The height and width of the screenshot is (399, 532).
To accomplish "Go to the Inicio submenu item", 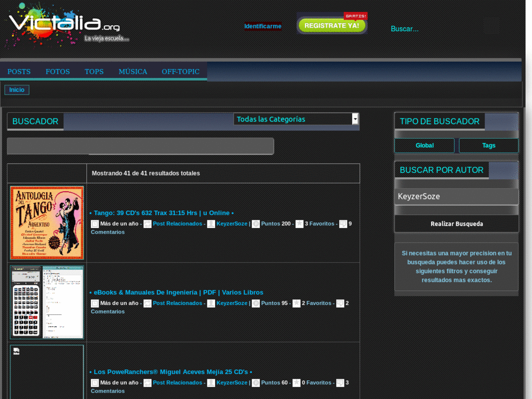I will pos(17,90).
